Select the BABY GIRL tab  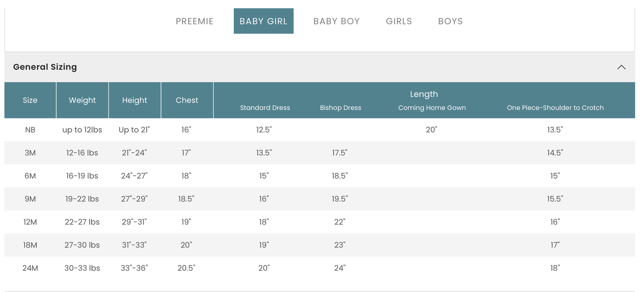(264, 21)
